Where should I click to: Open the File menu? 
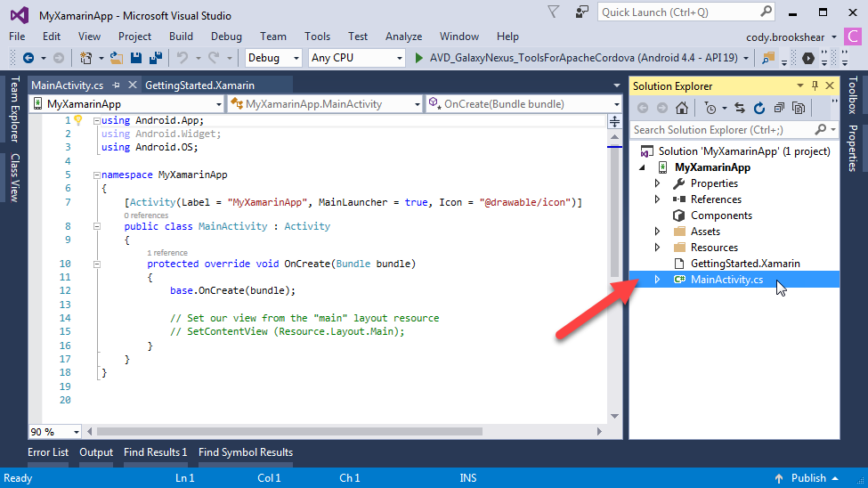pyautogui.click(x=17, y=37)
